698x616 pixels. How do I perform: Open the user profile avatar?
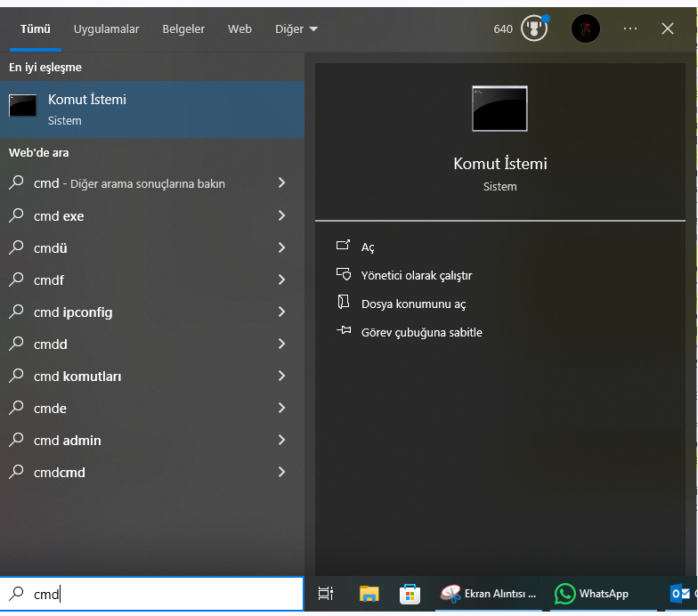pos(585,28)
